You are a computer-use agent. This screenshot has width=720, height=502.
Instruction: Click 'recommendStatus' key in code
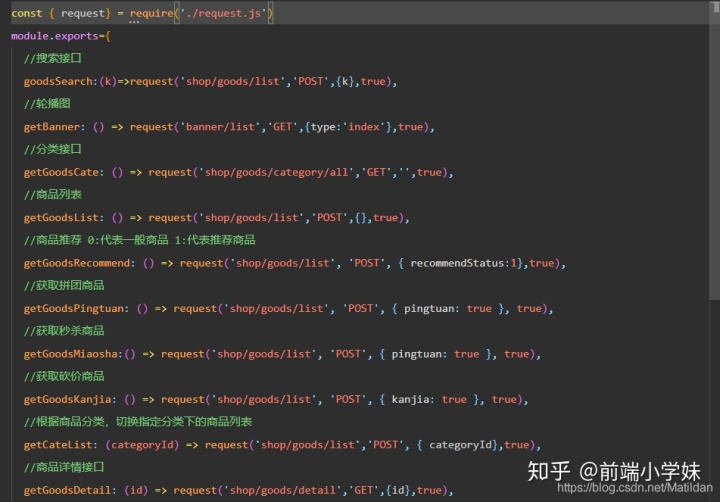[x=457, y=263]
